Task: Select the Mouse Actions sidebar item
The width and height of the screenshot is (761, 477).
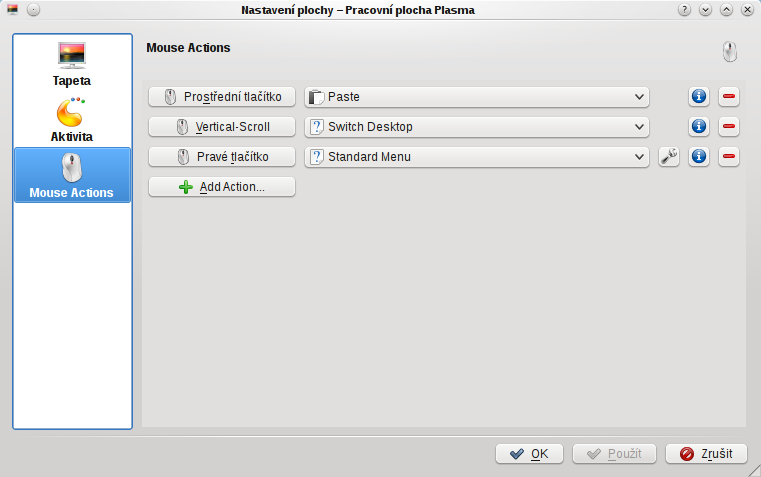Action: pos(72,175)
